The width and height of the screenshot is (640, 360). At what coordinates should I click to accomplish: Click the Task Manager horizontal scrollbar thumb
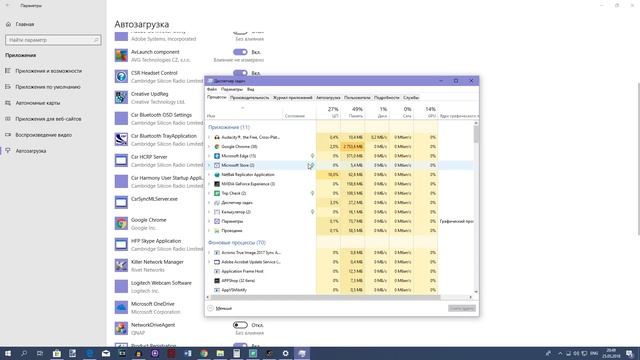(325, 297)
